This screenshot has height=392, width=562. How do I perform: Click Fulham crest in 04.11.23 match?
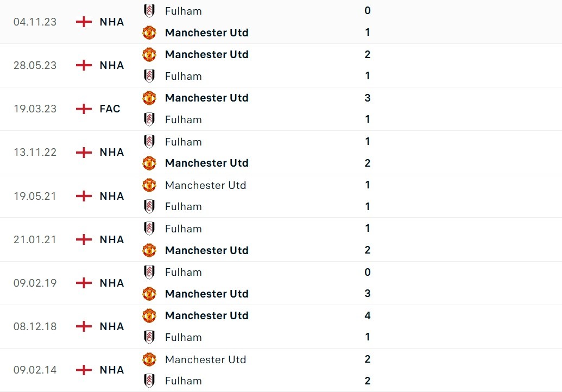click(x=149, y=11)
